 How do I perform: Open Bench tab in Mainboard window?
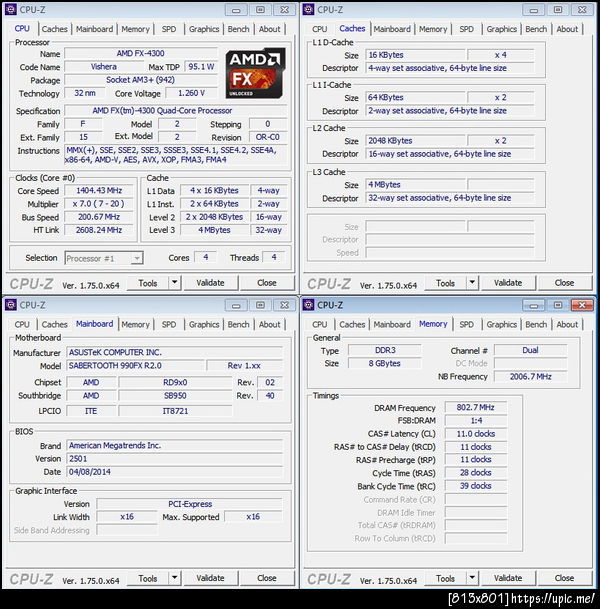pyautogui.click(x=238, y=324)
